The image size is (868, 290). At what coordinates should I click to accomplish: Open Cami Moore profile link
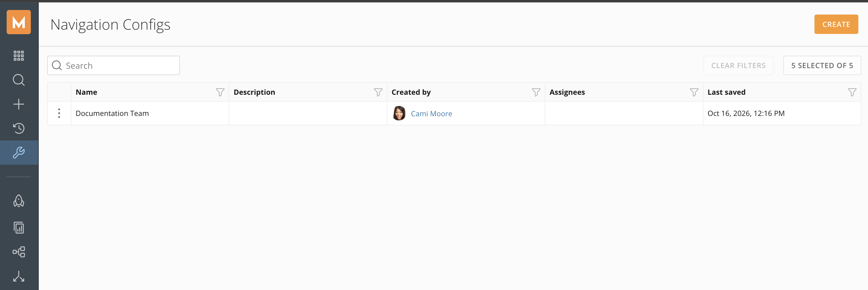click(431, 114)
